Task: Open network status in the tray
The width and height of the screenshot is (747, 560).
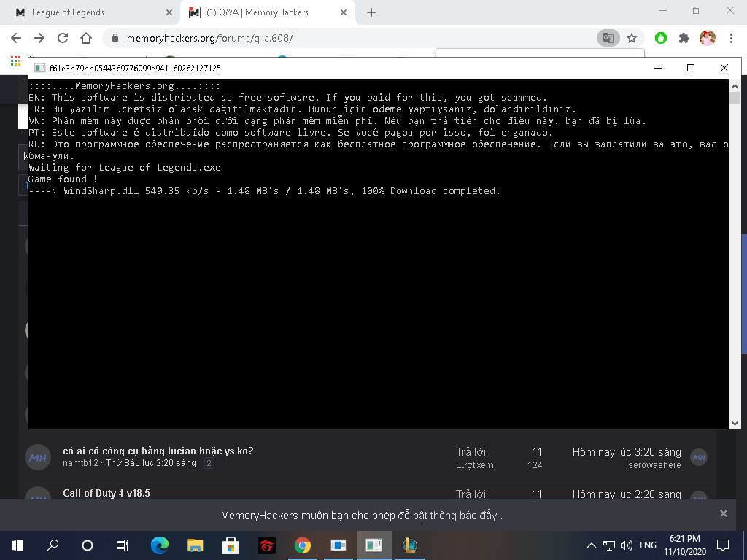Action: point(609,545)
